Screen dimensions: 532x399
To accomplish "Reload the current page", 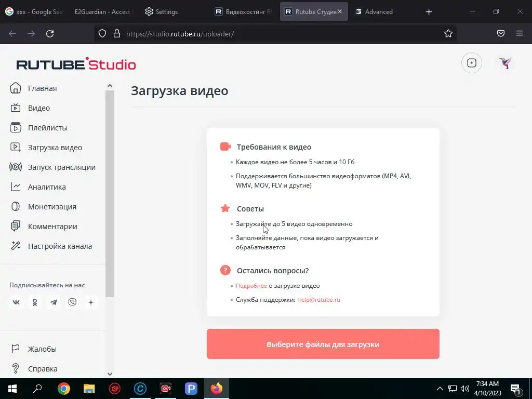I will tap(50, 34).
